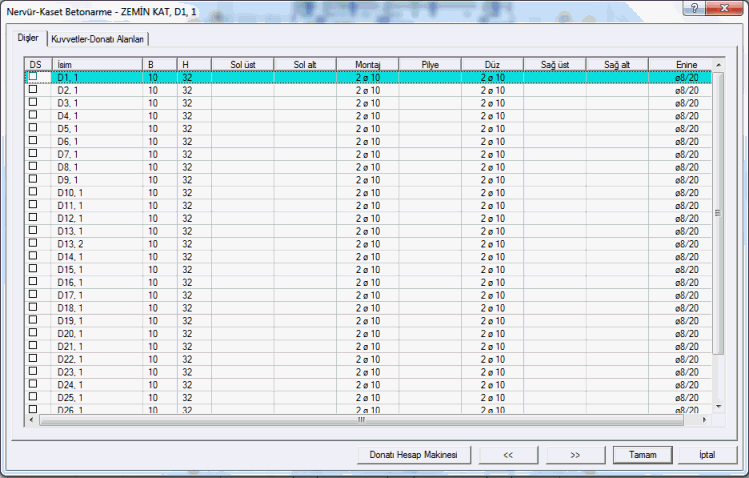This screenshot has height=478, width=749.
Task: Click the horizontal scrollbar right arrow
Action: coord(704,420)
